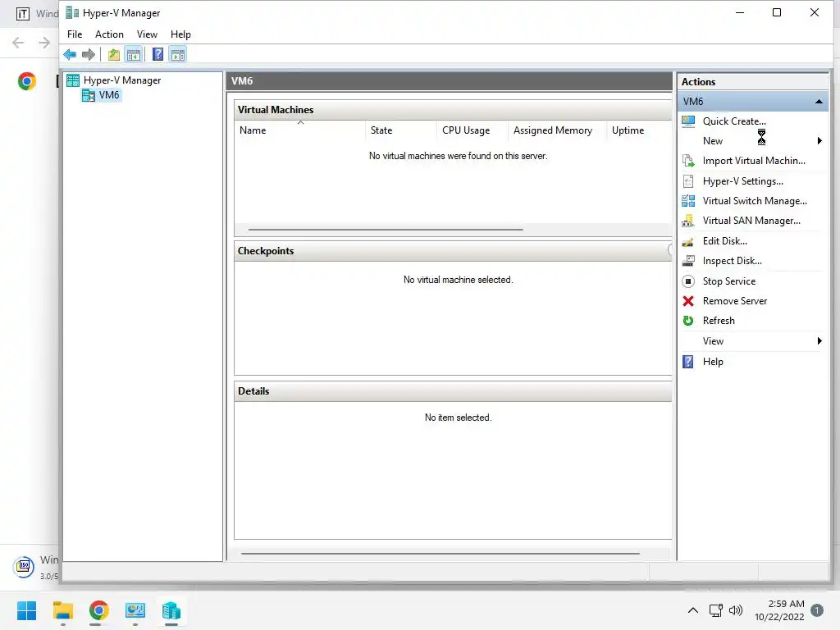
Task: Click the Windows Start button
Action: click(x=26, y=610)
